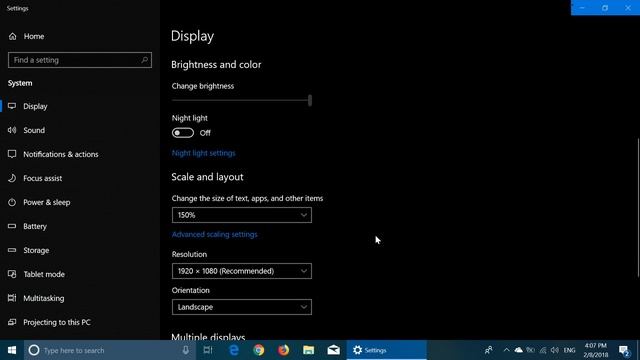Open the Display settings page
Viewport: 640px width, 360px height.
35,106
